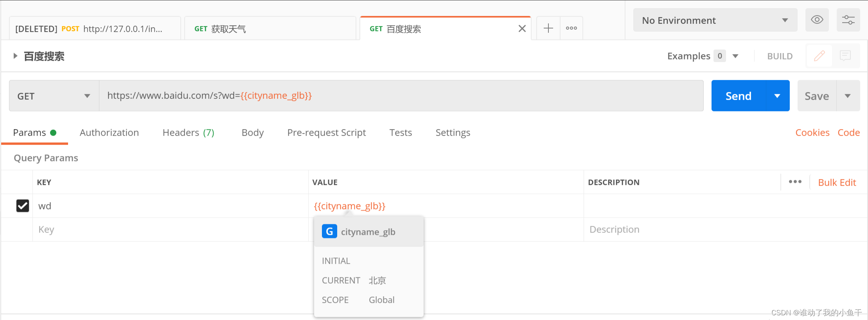Click the Query Params heading

pyautogui.click(x=46, y=158)
